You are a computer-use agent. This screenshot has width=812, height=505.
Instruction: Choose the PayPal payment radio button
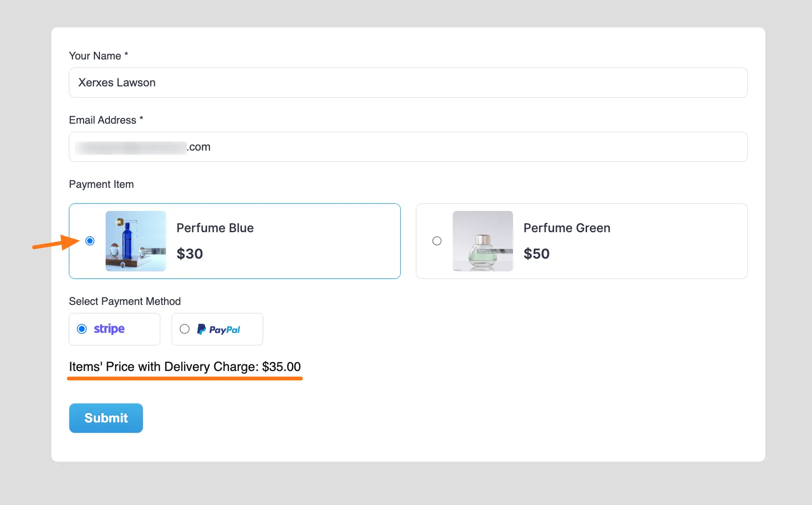tap(185, 329)
